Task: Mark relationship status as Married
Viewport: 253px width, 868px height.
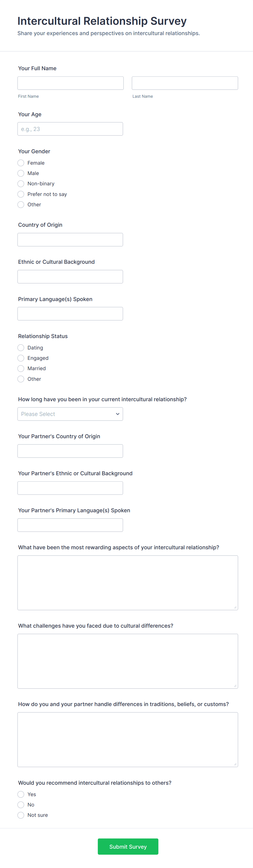Action: pyautogui.click(x=21, y=368)
